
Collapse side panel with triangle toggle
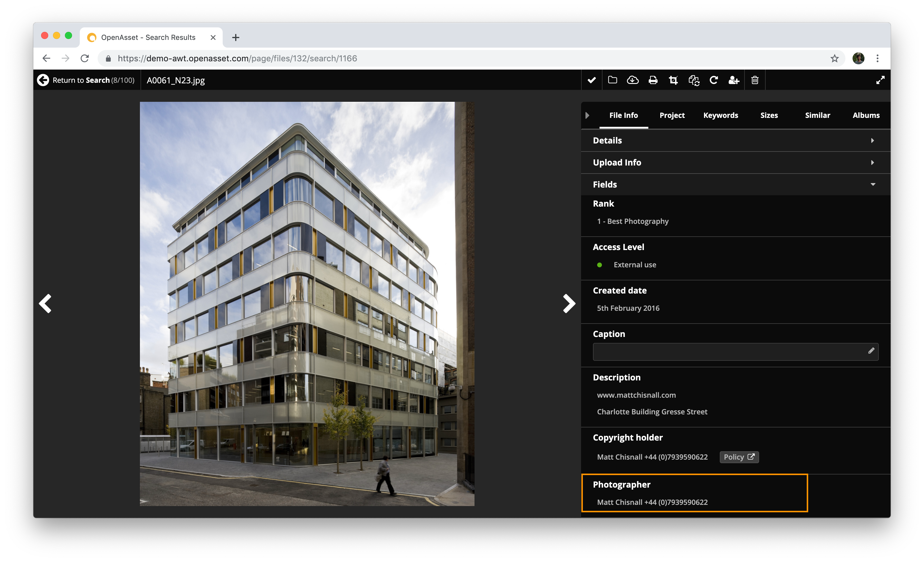click(587, 115)
